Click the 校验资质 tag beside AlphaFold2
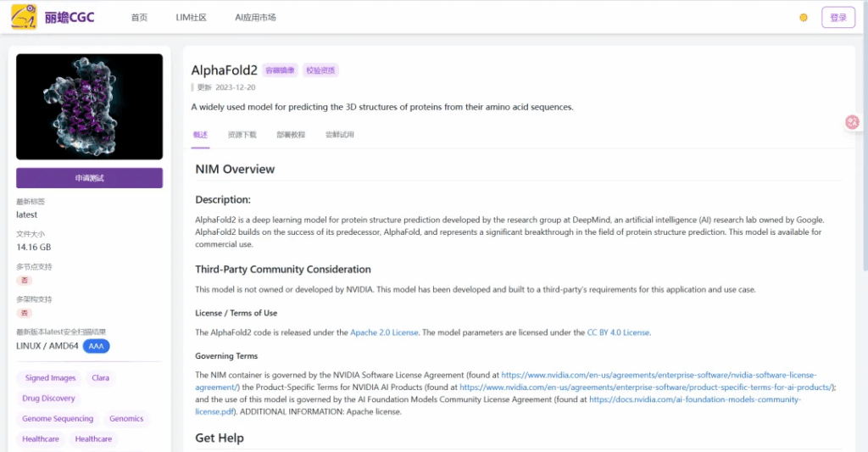The width and height of the screenshot is (868, 452). pos(320,70)
